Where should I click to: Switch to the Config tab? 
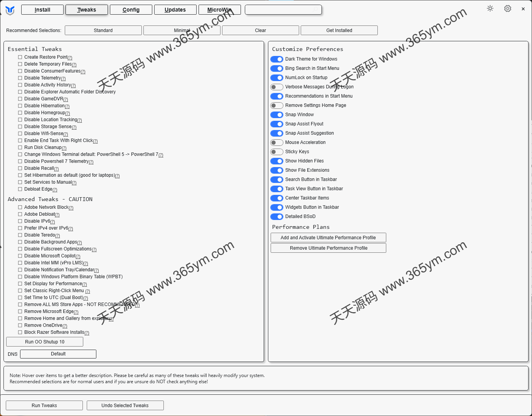(x=131, y=10)
